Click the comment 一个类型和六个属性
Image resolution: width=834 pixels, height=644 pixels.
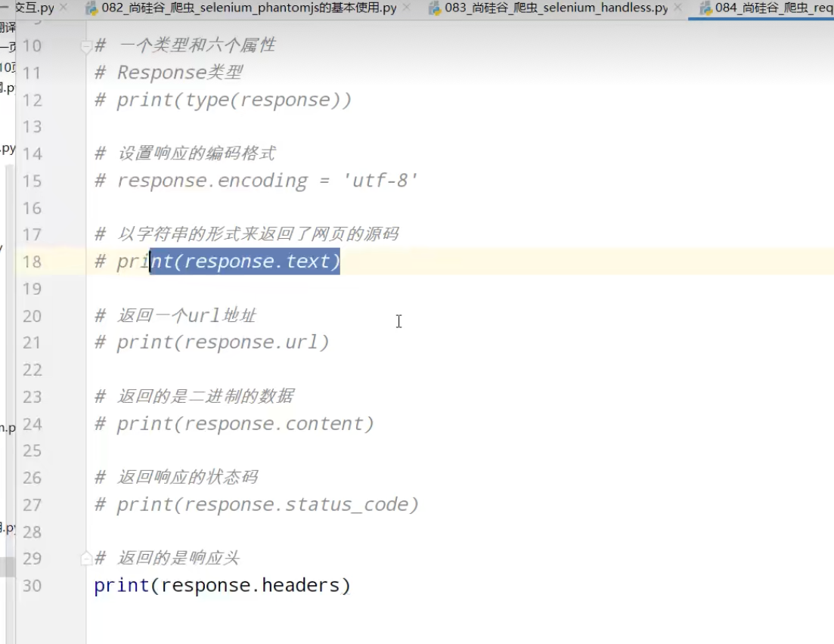(x=185, y=45)
